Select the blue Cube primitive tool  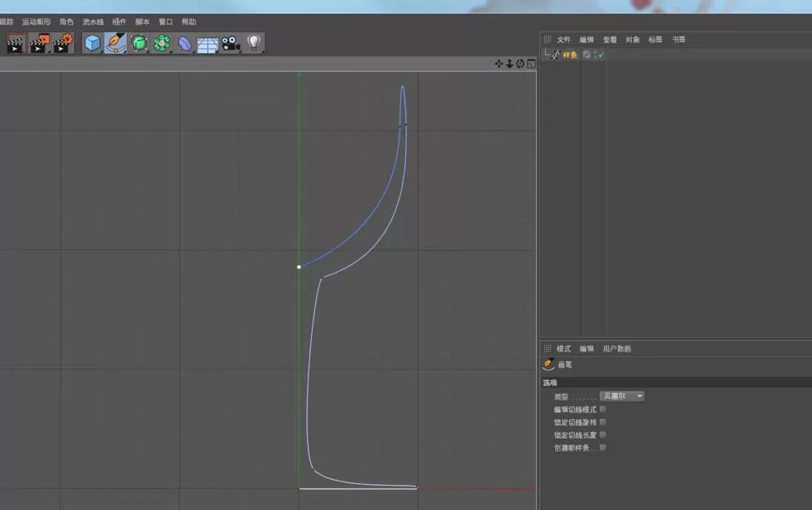click(93, 43)
